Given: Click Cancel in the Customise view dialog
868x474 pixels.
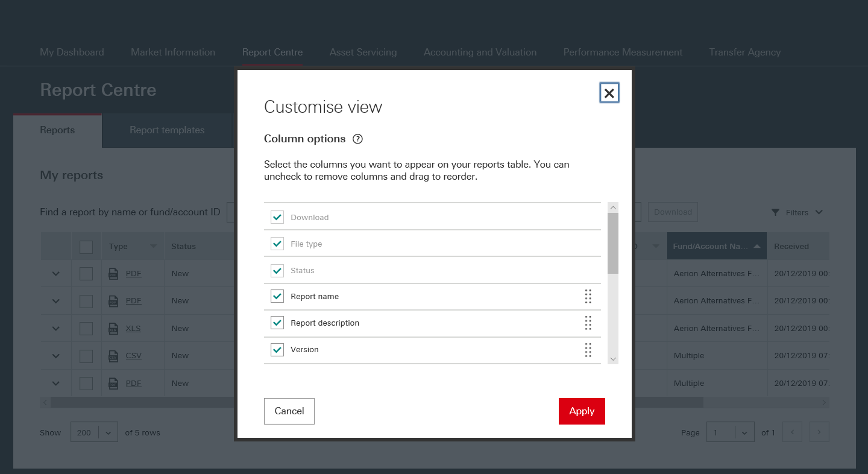Looking at the screenshot, I should [x=289, y=411].
